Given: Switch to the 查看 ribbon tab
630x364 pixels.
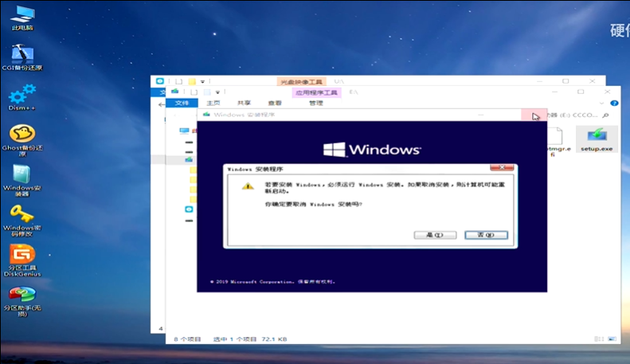Looking at the screenshot, I should point(275,104).
